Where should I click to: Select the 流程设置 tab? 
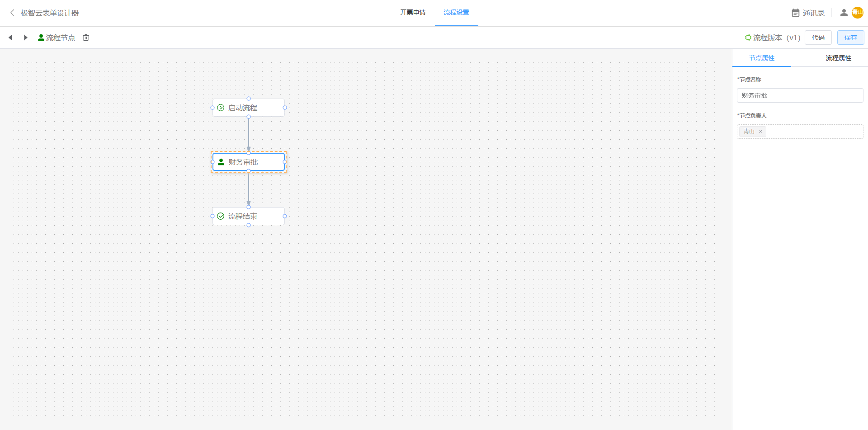tap(456, 12)
